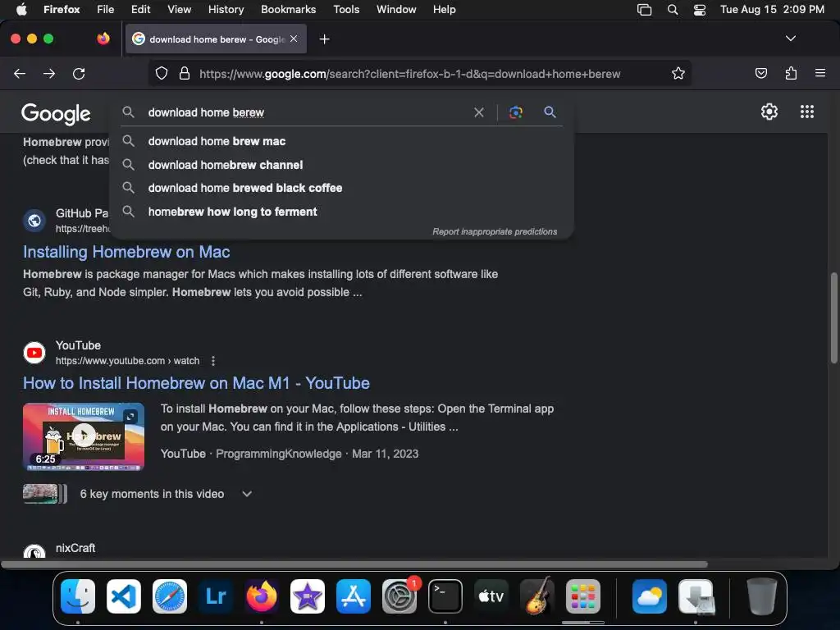Launch GarageBand from the dock

tap(537, 596)
